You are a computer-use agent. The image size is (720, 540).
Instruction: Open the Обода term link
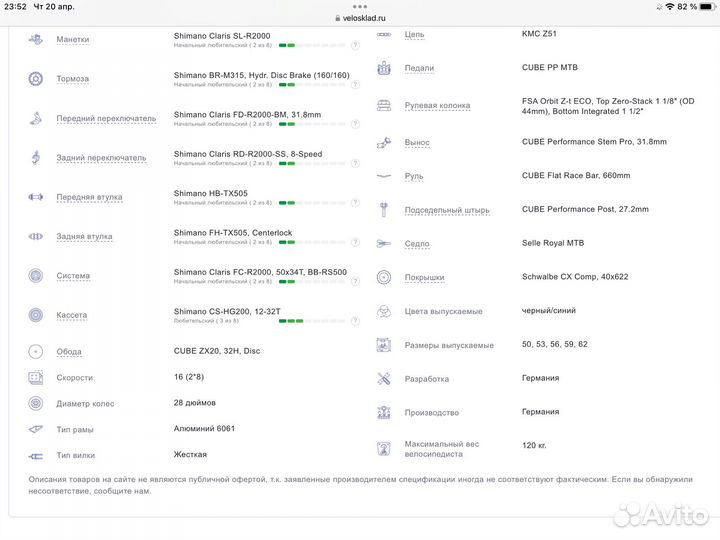pyautogui.click(x=69, y=352)
